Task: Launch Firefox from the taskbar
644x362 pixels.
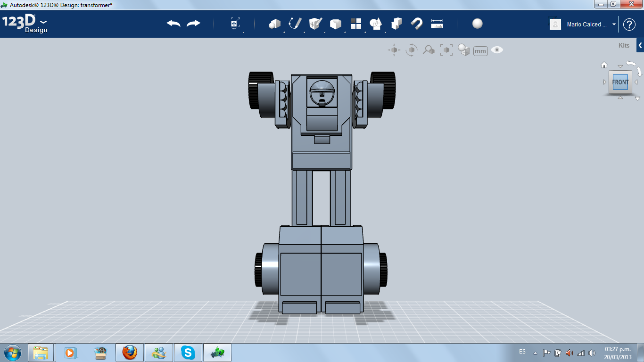Action: click(x=130, y=353)
